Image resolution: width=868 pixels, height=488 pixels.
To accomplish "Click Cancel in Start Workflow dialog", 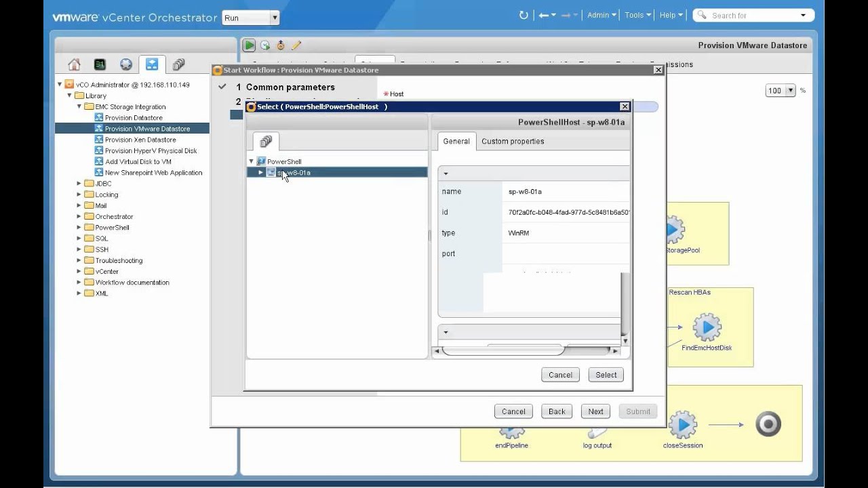I will [x=513, y=411].
